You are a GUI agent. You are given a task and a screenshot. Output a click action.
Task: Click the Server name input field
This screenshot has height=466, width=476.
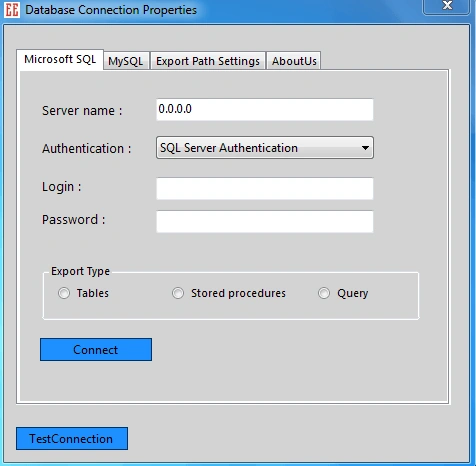point(265,109)
